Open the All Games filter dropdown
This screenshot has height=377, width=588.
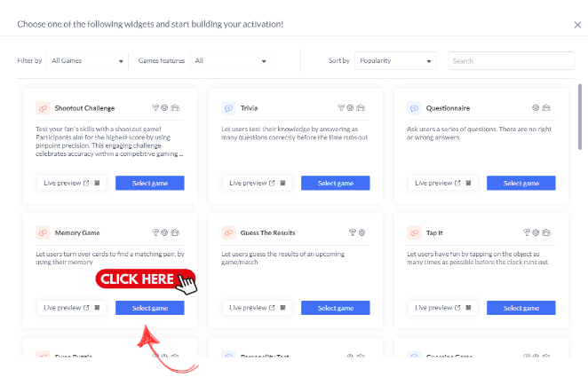pos(88,61)
